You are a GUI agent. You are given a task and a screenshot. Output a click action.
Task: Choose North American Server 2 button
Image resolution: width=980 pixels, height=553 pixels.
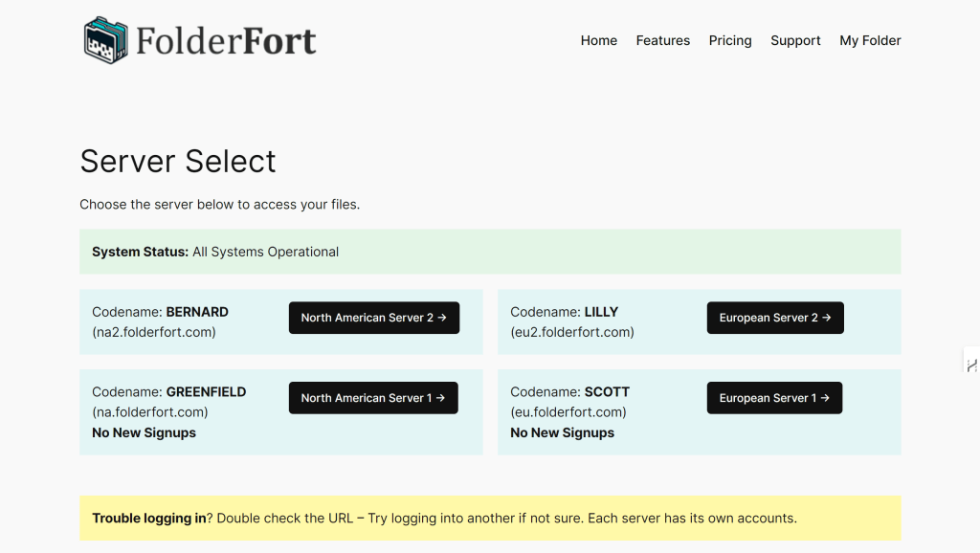[374, 318]
